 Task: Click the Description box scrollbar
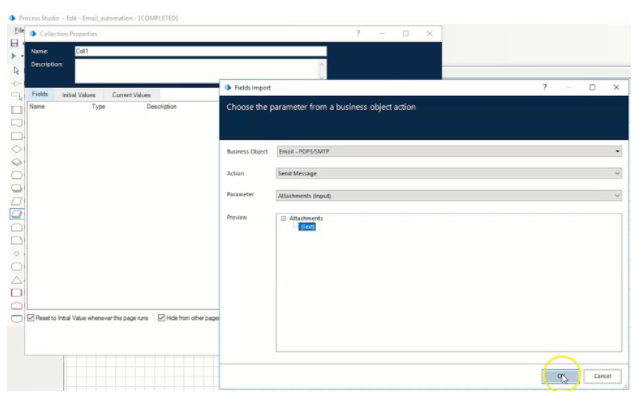coord(321,70)
